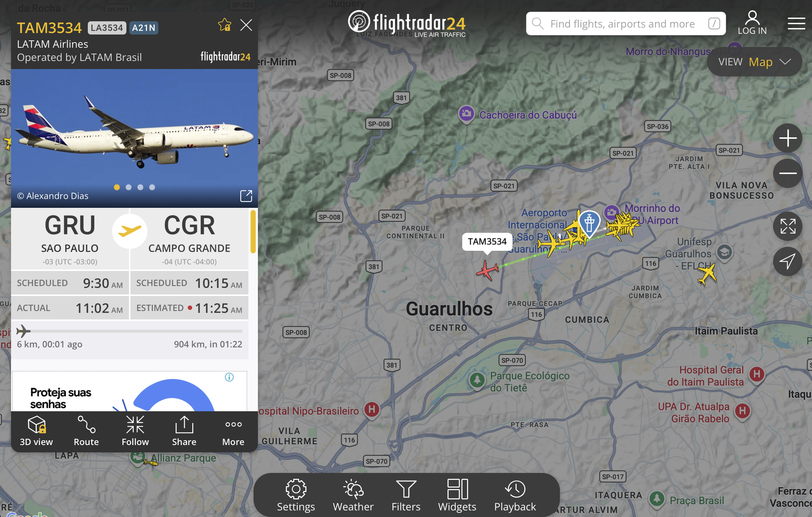This screenshot has width=812, height=517.
Task: Zoom in on the map
Action: click(x=788, y=138)
